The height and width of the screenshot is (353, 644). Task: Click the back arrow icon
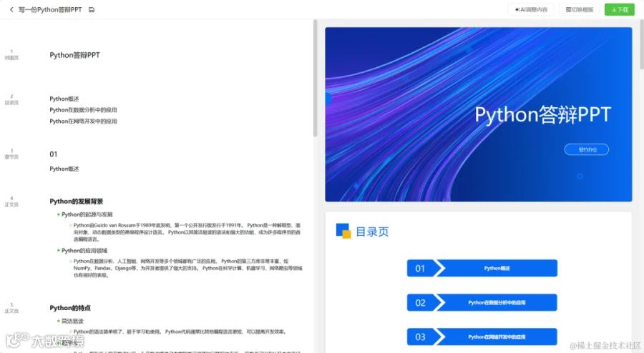click(x=11, y=9)
